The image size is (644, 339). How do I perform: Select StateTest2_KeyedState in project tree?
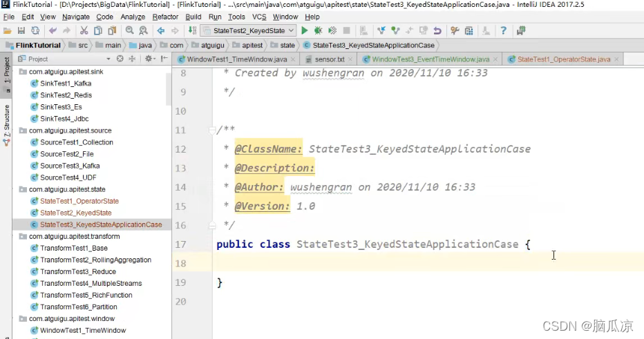click(x=75, y=213)
